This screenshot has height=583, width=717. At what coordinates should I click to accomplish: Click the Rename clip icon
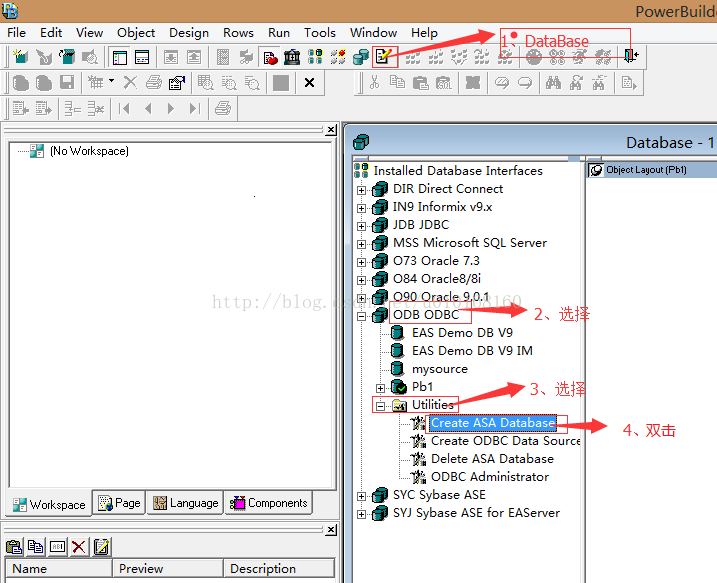pyautogui.click(x=57, y=546)
